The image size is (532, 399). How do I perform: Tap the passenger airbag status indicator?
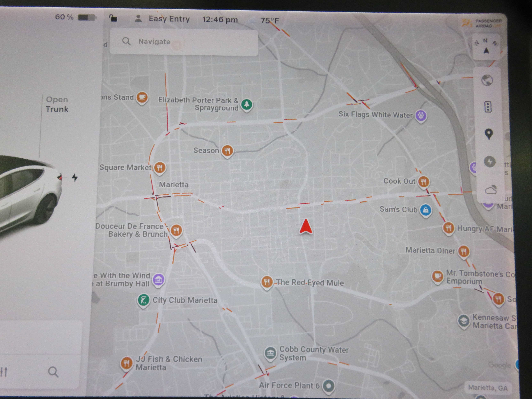(x=482, y=23)
